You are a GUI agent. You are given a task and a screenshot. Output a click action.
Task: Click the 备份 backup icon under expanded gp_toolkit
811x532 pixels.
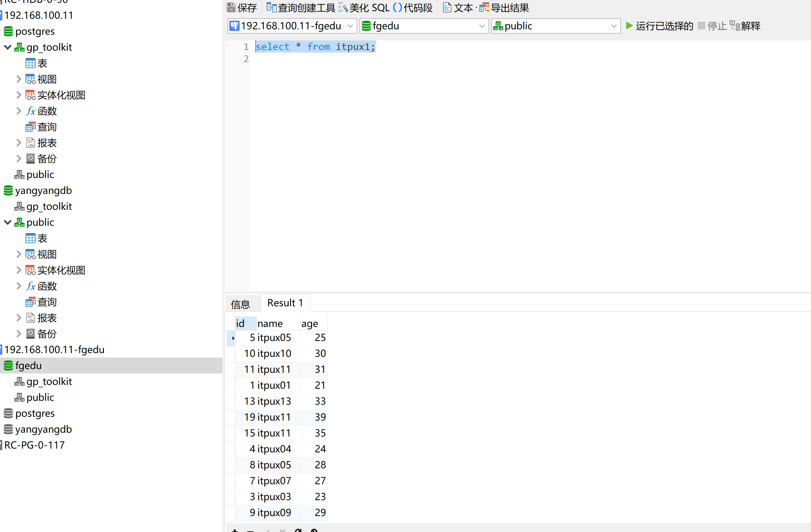(x=30, y=159)
